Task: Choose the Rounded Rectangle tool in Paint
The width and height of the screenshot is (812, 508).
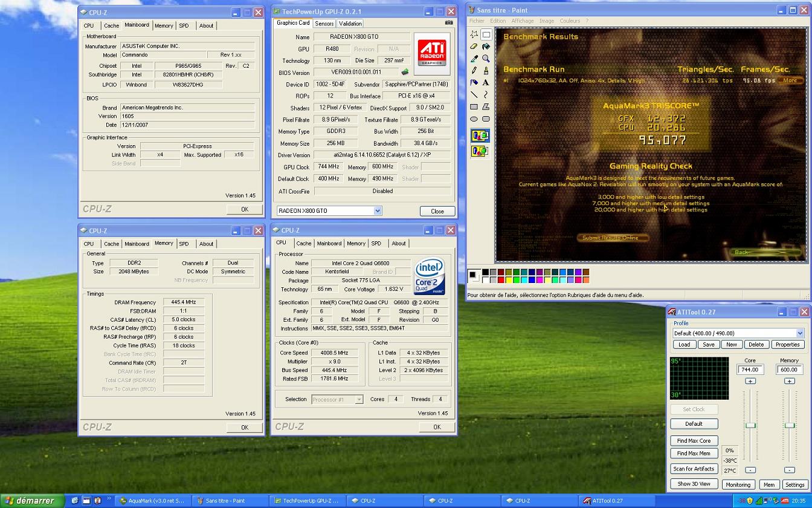Action: [486, 119]
